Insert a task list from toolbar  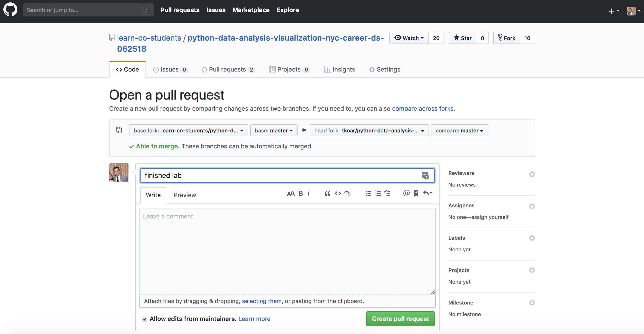tap(387, 193)
